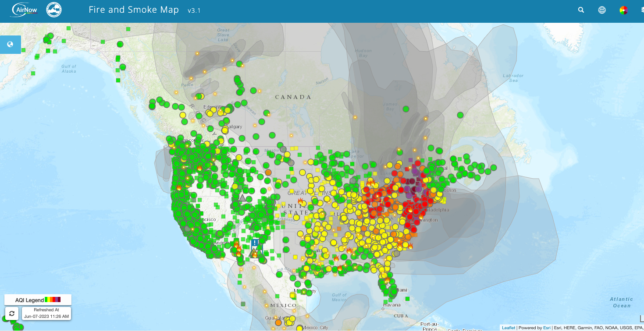Image resolution: width=644 pixels, height=331 pixels.
Task: Click the round agency logo beside AirNow
Action: point(54,10)
